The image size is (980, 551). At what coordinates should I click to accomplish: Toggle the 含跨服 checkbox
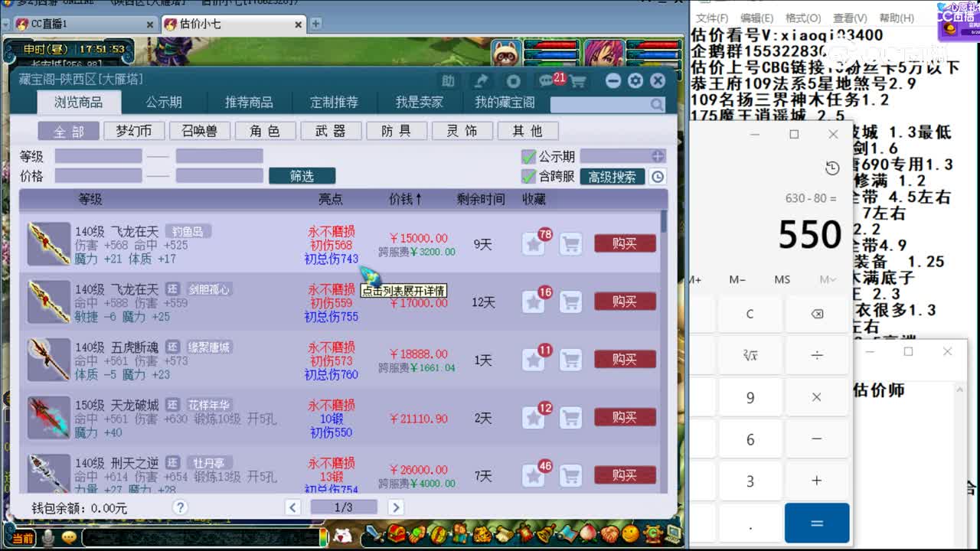coord(528,177)
